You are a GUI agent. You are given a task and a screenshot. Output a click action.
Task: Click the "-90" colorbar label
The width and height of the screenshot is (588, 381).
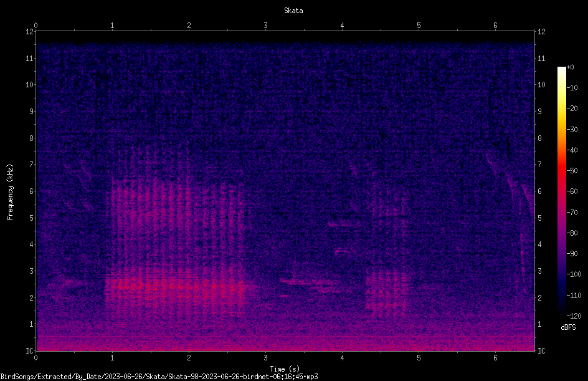[x=572, y=254]
